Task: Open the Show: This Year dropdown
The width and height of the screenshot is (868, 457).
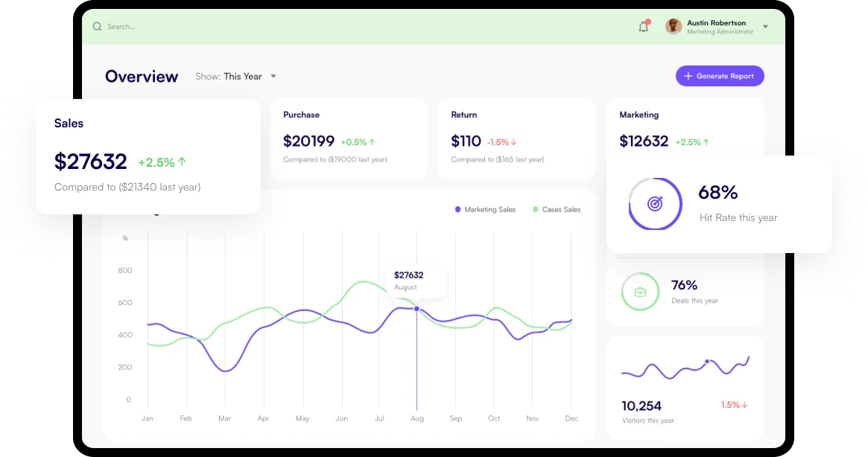Action: click(x=235, y=77)
